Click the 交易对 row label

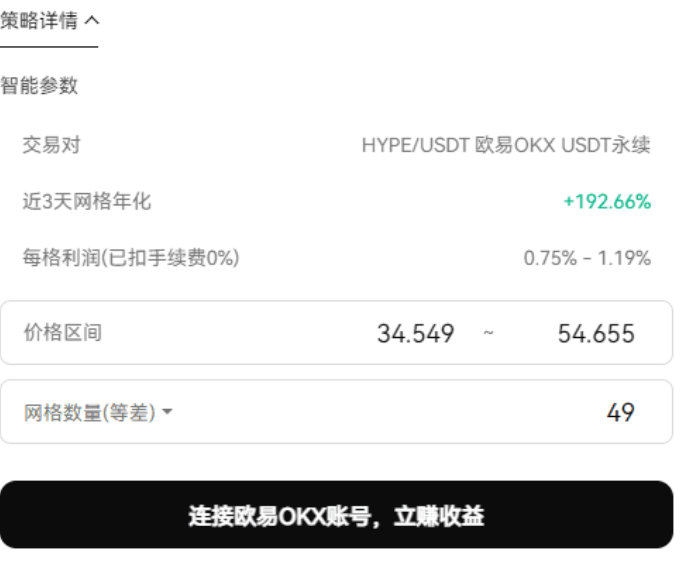click(x=52, y=145)
